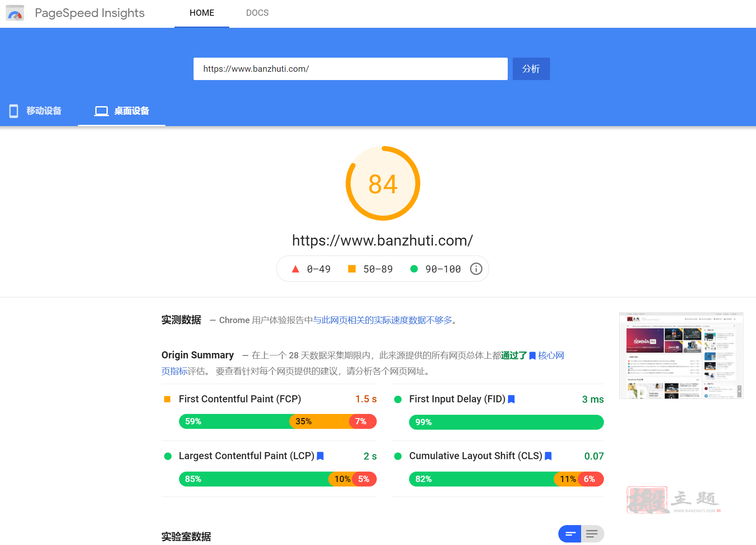Click the FCP 59% green distribution segment
756x545 pixels.
pos(235,421)
